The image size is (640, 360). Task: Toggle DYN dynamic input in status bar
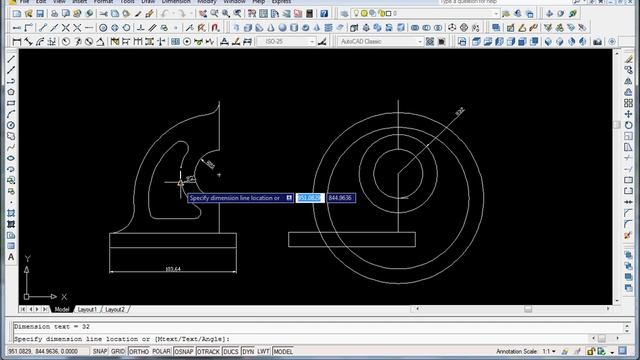coord(248,351)
